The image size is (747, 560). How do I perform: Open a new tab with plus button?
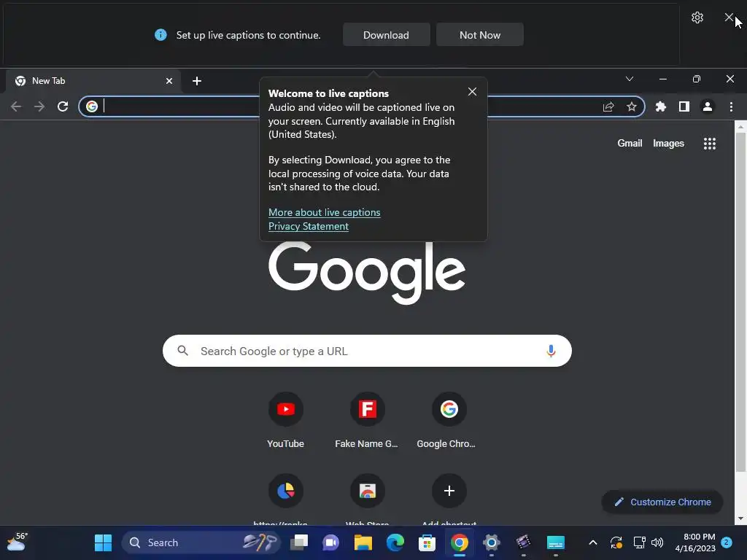(x=197, y=81)
